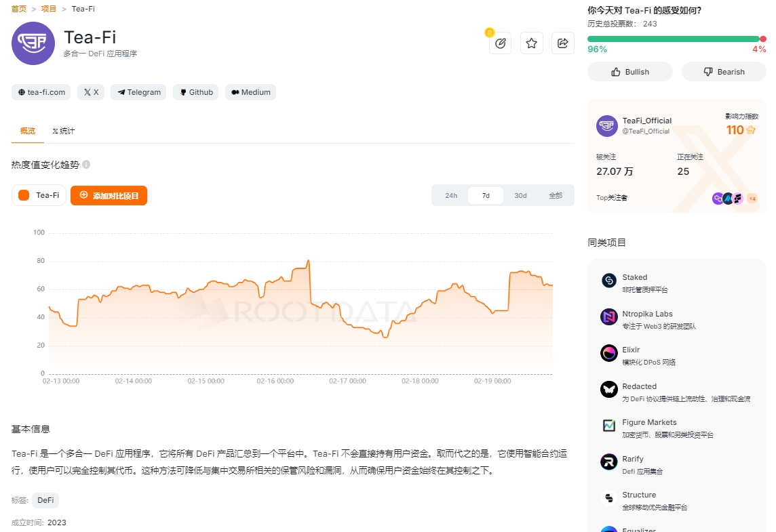Open Structure project icon
776x532 pixels.
click(608, 498)
